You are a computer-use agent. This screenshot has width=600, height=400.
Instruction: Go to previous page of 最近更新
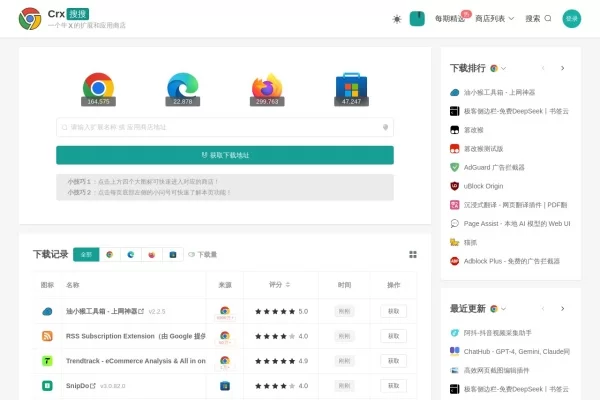(x=543, y=309)
